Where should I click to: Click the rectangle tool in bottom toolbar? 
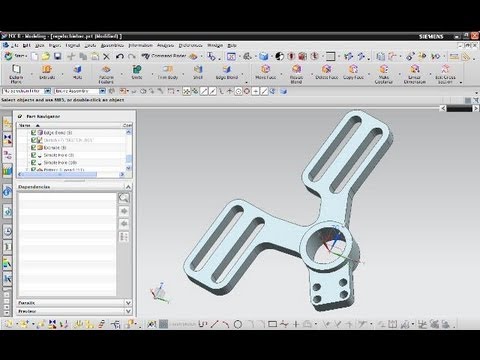tap(272, 324)
